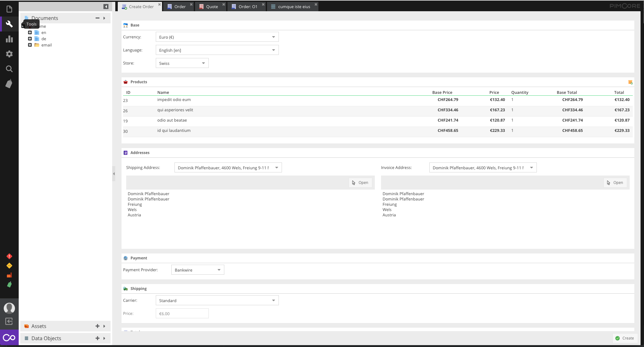644x347 pixels.
Task: Open the ecommerce tag sidebar icon
Action: pyautogui.click(x=9, y=84)
